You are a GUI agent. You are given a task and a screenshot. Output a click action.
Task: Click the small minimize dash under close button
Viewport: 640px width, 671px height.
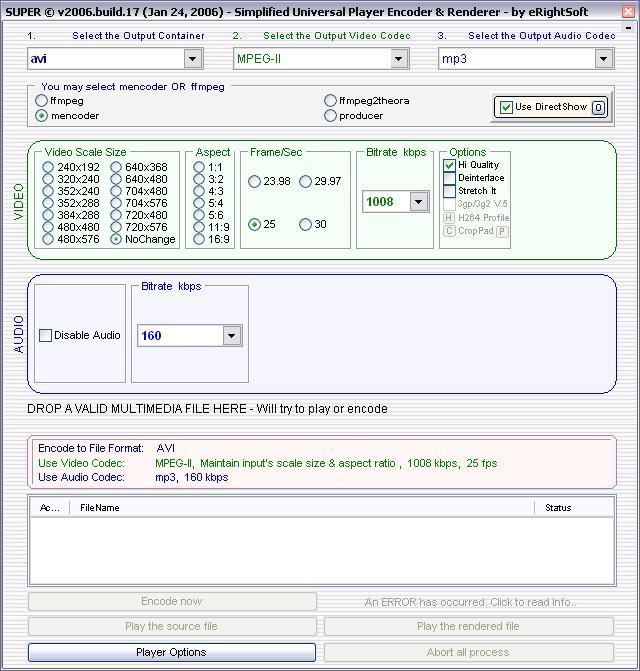(628, 28)
